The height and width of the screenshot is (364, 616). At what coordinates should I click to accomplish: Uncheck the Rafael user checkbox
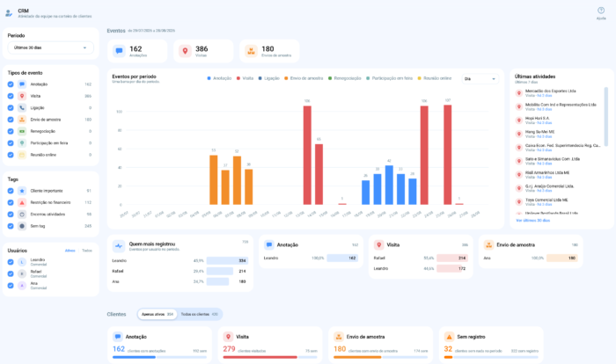pyautogui.click(x=11, y=273)
